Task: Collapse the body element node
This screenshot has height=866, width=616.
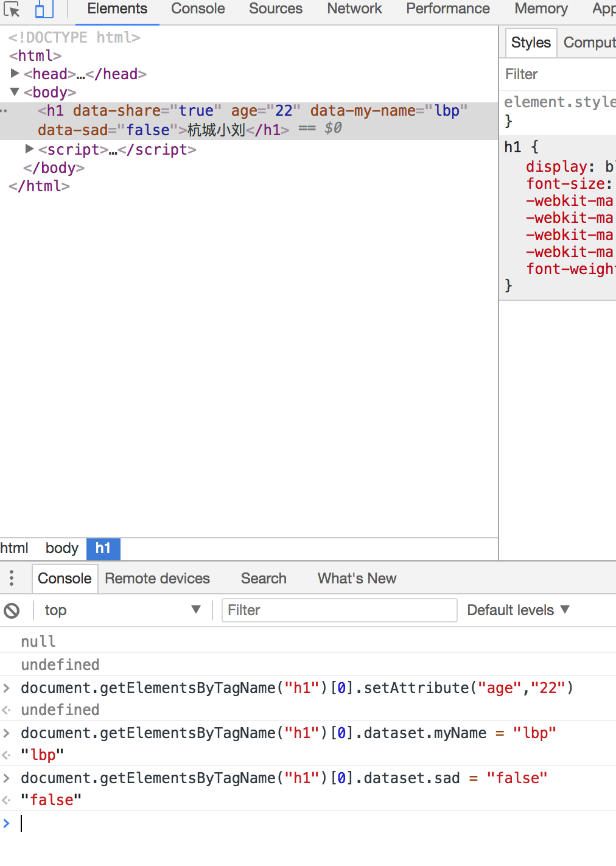Action: coord(15,92)
